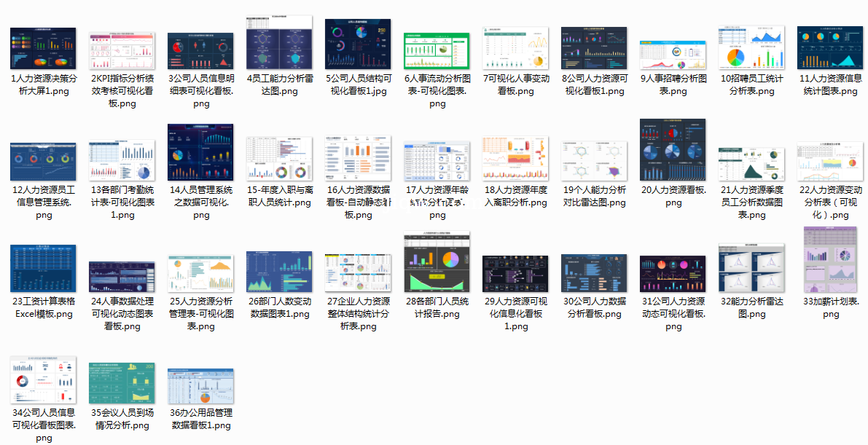Viewport: 868px width, 445px height.
Task: Open 2KPI指标分析绩效考核可视化看板.png file
Action: pos(122,51)
